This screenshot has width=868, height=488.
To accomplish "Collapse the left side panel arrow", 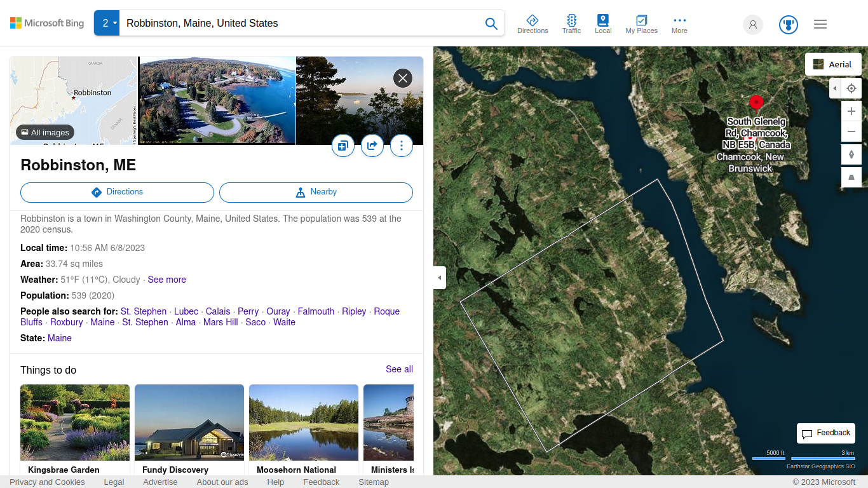I will 439,278.
